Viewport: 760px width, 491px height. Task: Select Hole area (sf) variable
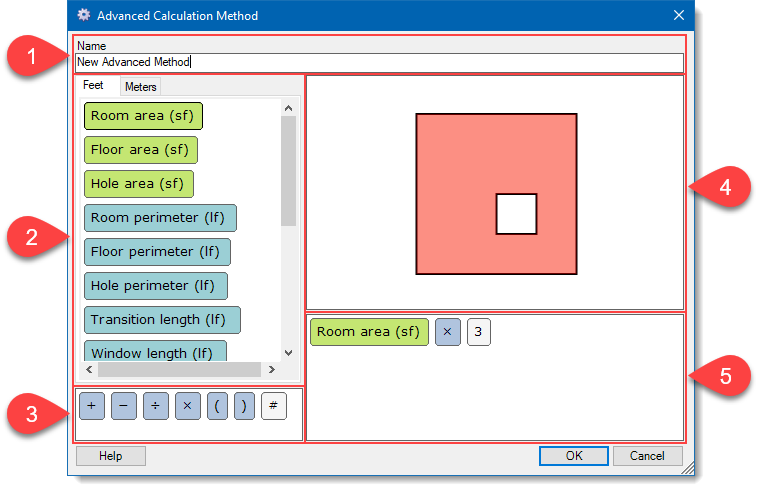click(x=139, y=184)
